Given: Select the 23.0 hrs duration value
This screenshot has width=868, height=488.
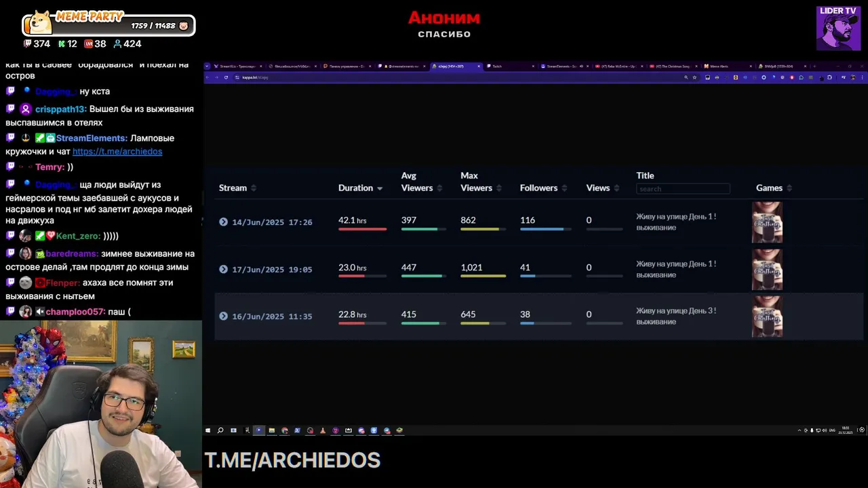Looking at the screenshot, I should [353, 268].
